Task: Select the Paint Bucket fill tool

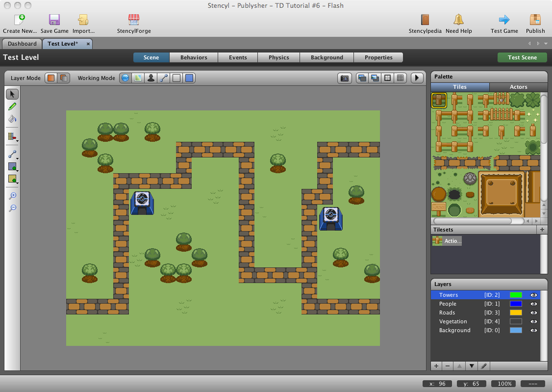Action: (x=12, y=119)
